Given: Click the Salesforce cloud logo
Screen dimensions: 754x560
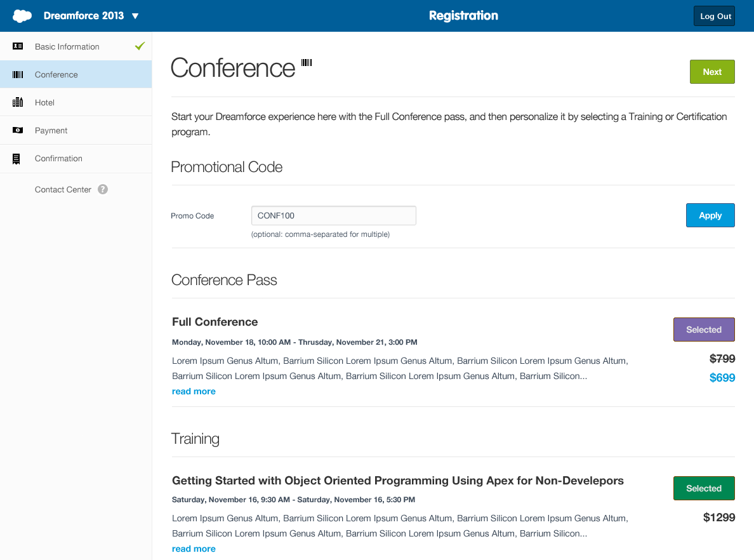Looking at the screenshot, I should (x=22, y=16).
